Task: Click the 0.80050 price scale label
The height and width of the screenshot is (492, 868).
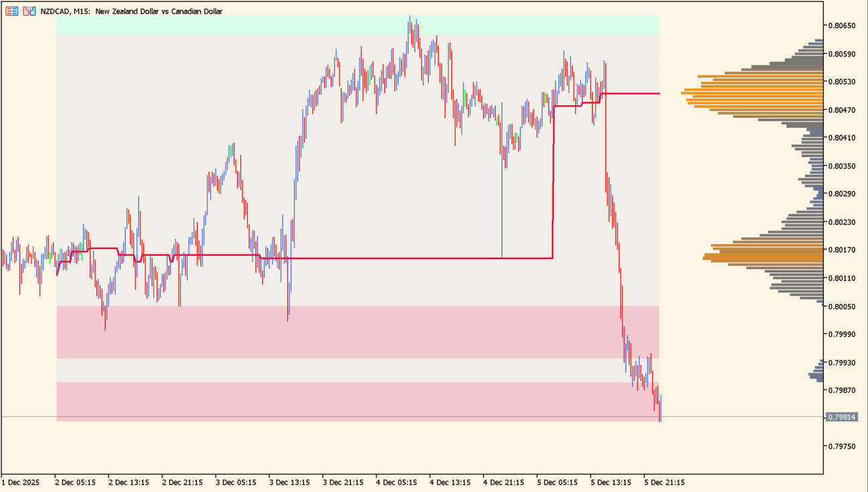Action: pyautogui.click(x=842, y=307)
